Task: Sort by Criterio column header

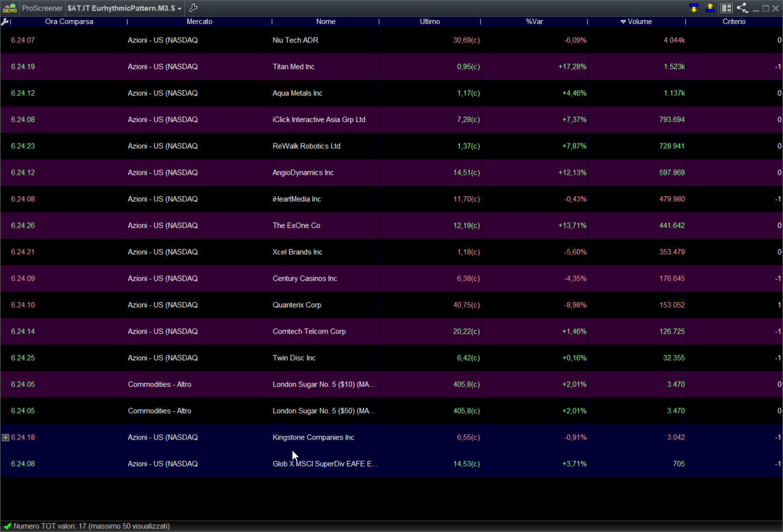Action: point(734,21)
